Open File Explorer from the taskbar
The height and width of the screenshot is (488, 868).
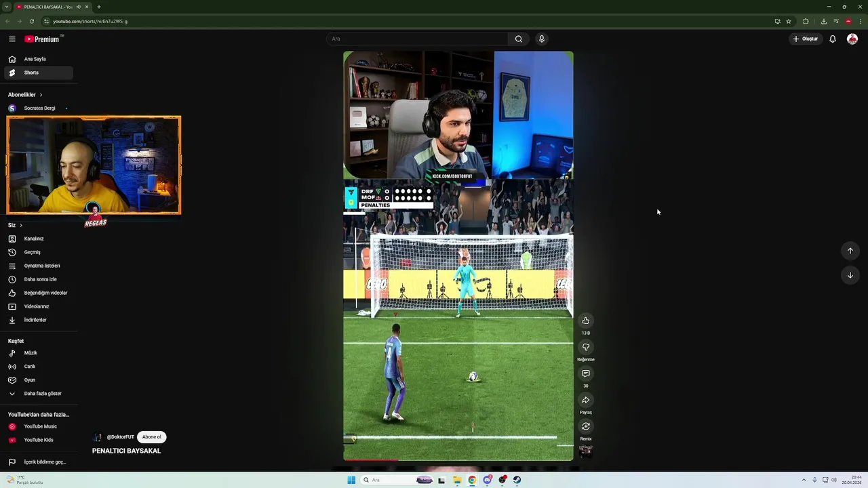click(457, 480)
